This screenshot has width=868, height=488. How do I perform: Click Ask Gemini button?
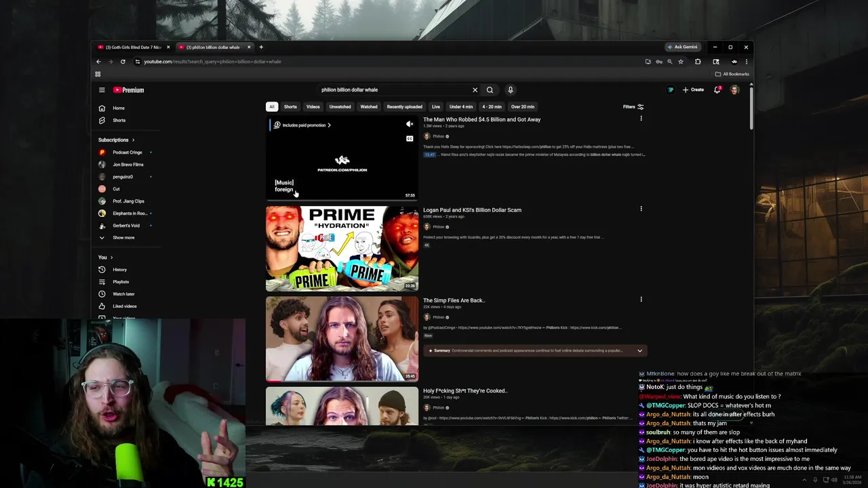coord(682,47)
